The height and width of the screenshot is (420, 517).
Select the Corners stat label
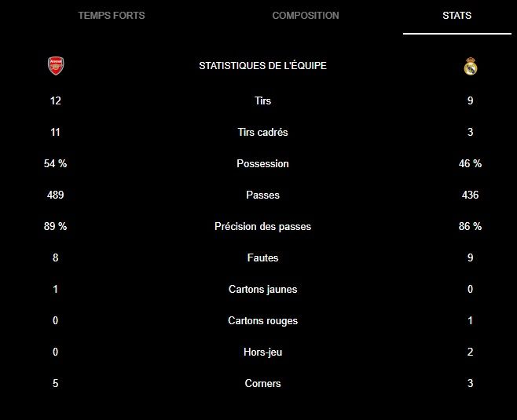pyautogui.click(x=262, y=383)
